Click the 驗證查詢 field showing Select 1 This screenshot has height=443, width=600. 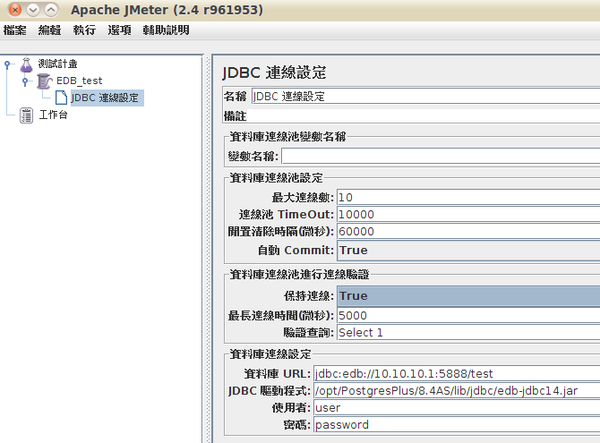click(468, 332)
